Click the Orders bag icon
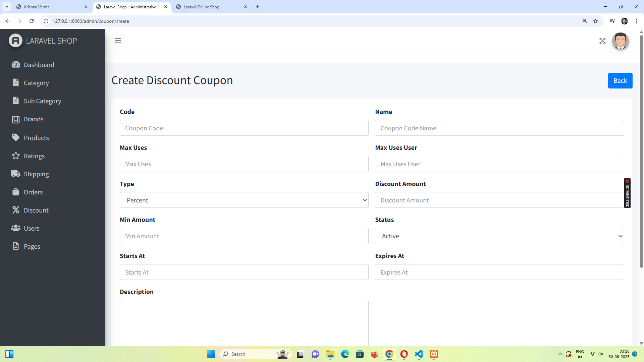Screen dimensions: 644x362 coord(16,192)
